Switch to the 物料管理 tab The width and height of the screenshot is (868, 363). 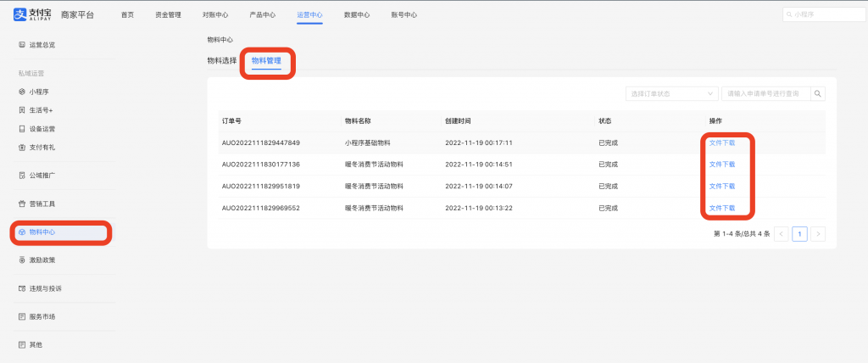tap(266, 60)
